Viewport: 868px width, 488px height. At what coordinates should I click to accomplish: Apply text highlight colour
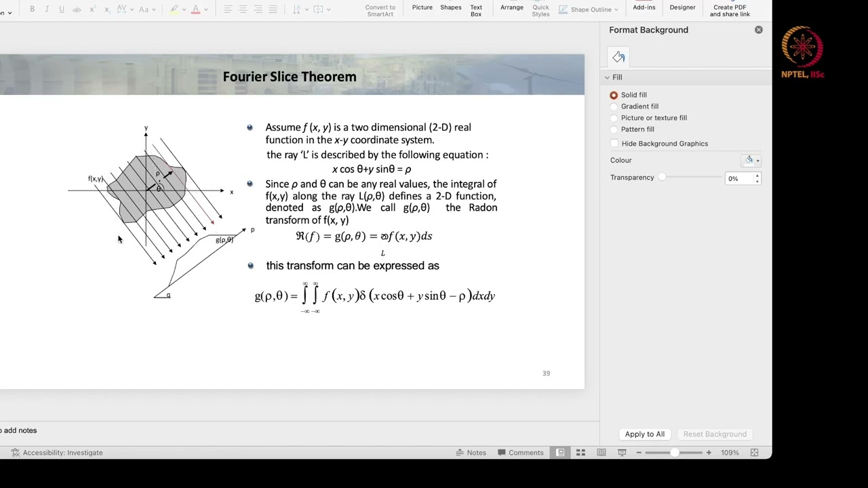coord(174,9)
